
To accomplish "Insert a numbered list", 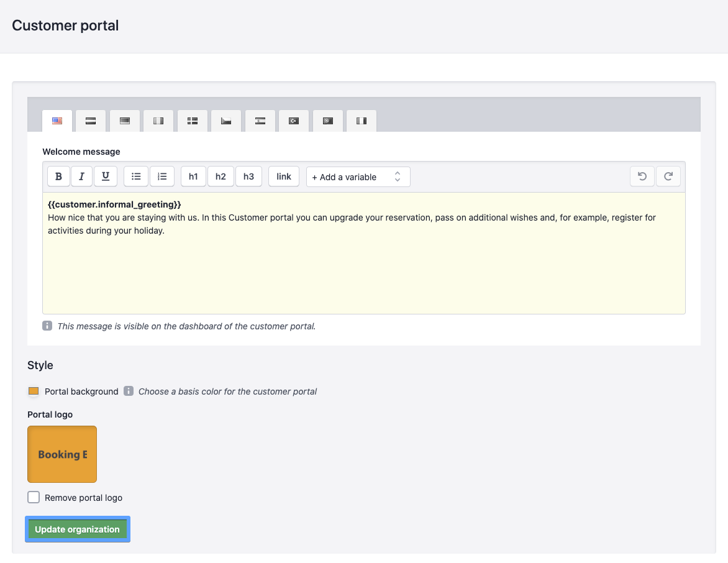I will point(162,176).
